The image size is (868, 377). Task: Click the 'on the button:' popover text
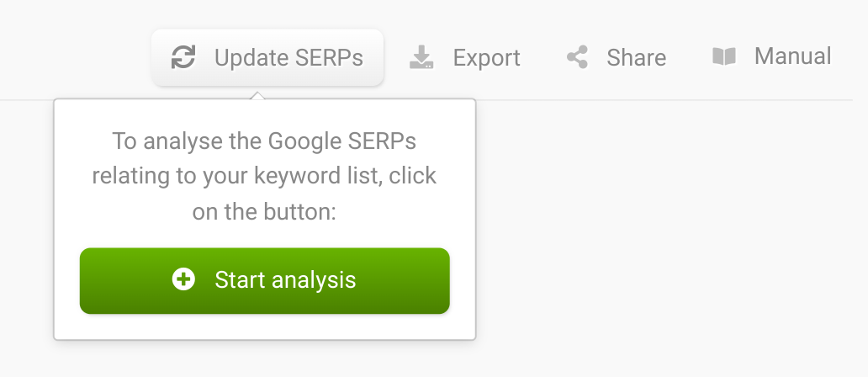264,212
